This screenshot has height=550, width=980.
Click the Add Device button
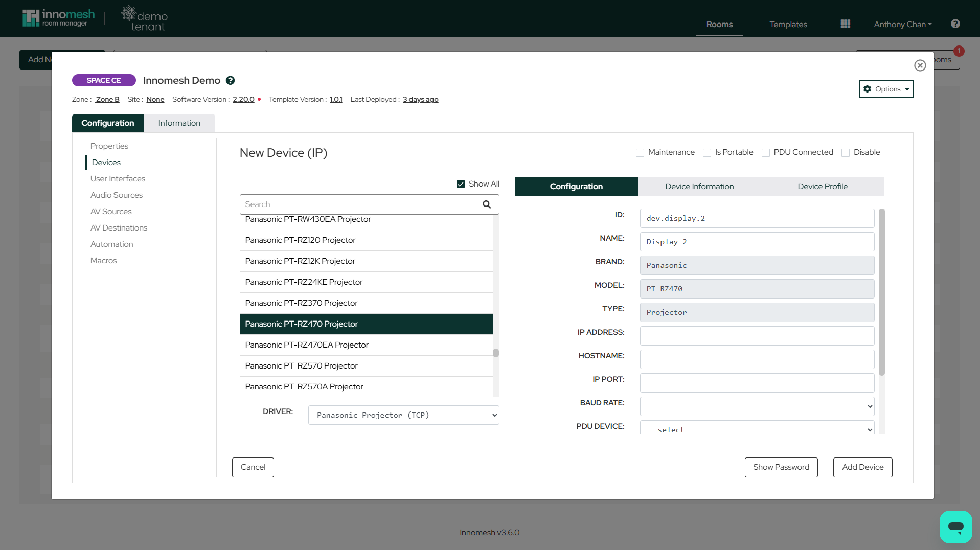pos(863,467)
